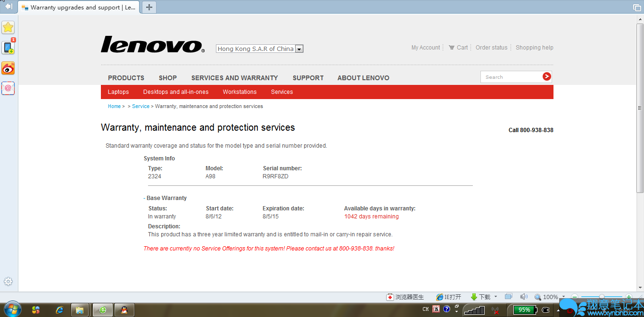The width and height of the screenshot is (644, 317).
Task: Click the network signal bars tray icon
Action: coord(475,310)
